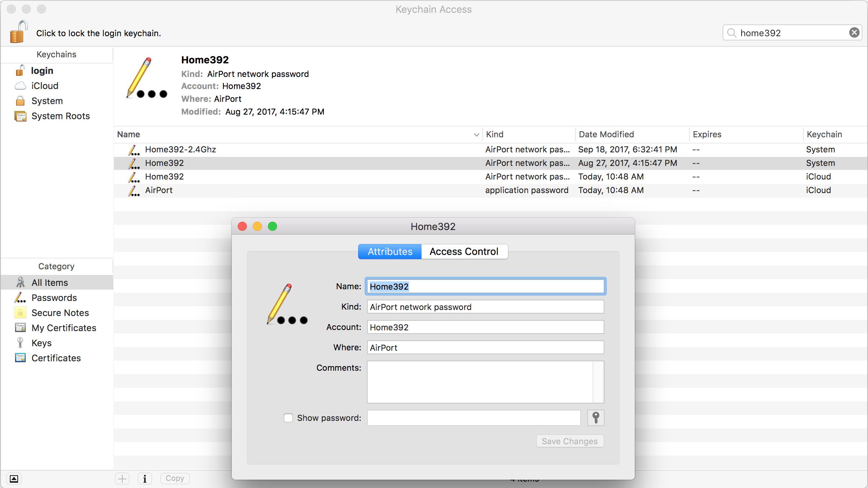Screen dimensions: 868x488
Task: Select the Home392 row in iCloud keychain
Action: (490, 177)
